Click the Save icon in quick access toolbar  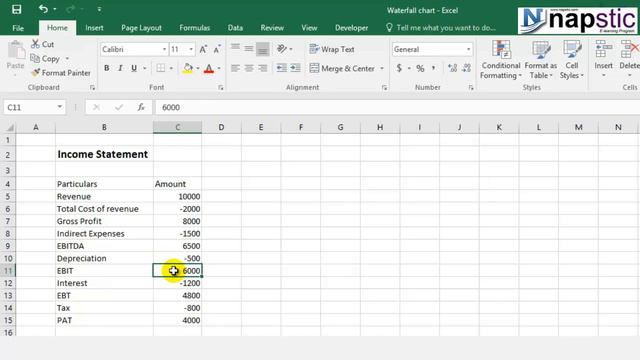[16, 9]
